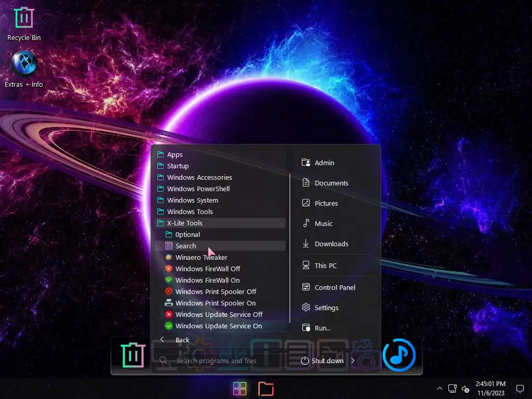532x399 pixels.
Task: Open the Startup folder
Action: pyautogui.click(x=220, y=166)
